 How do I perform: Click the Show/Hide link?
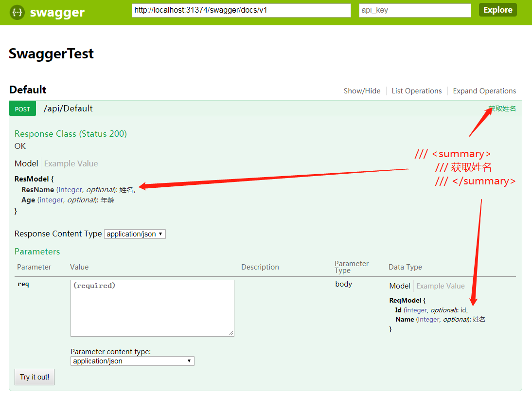362,91
